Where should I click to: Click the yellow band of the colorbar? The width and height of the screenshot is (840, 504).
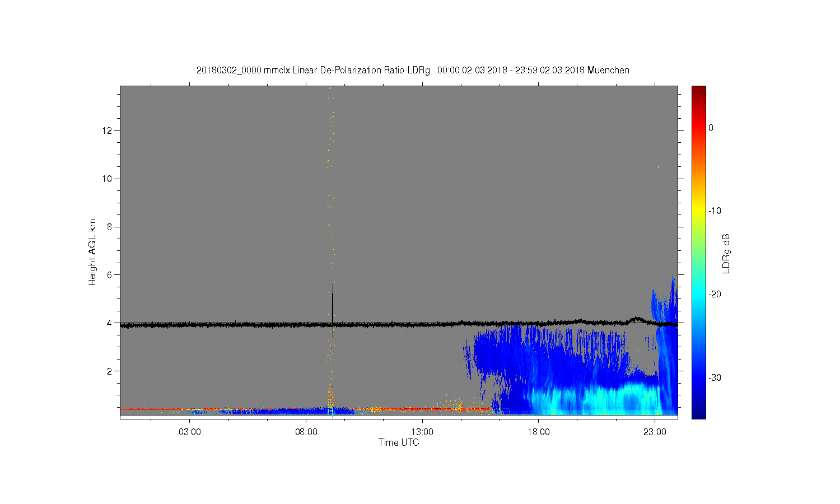(x=698, y=211)
